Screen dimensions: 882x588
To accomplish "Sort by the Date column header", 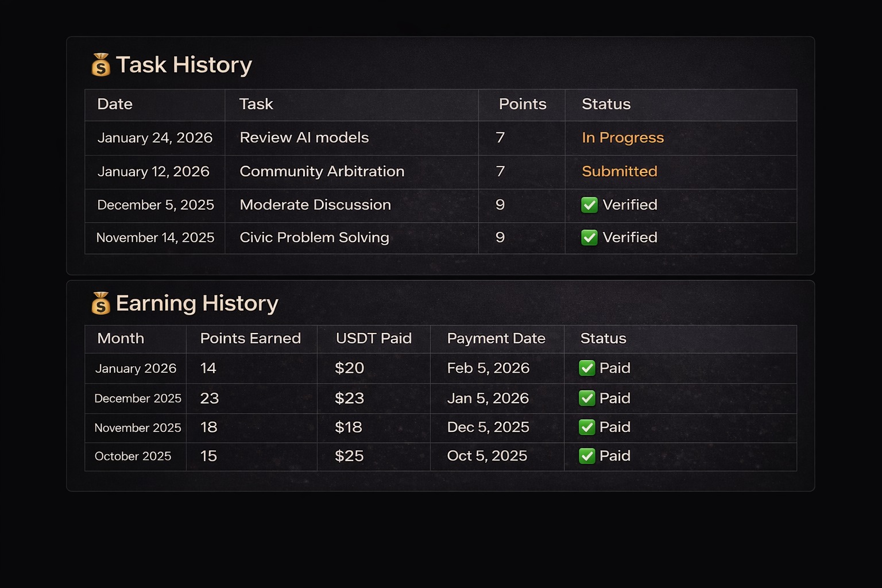I will [x=114, y=105].
